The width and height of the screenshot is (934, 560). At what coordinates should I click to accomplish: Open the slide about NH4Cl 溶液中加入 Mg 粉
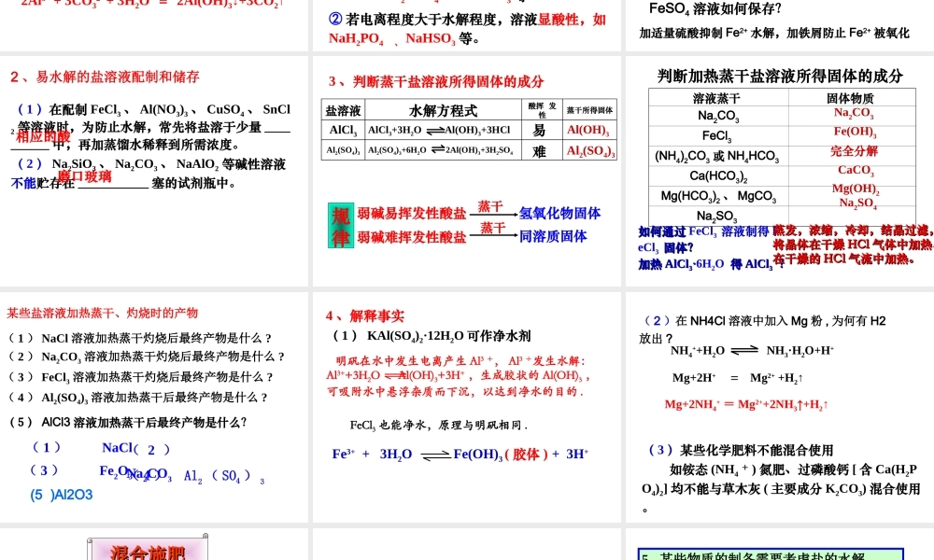pos(780,407)
